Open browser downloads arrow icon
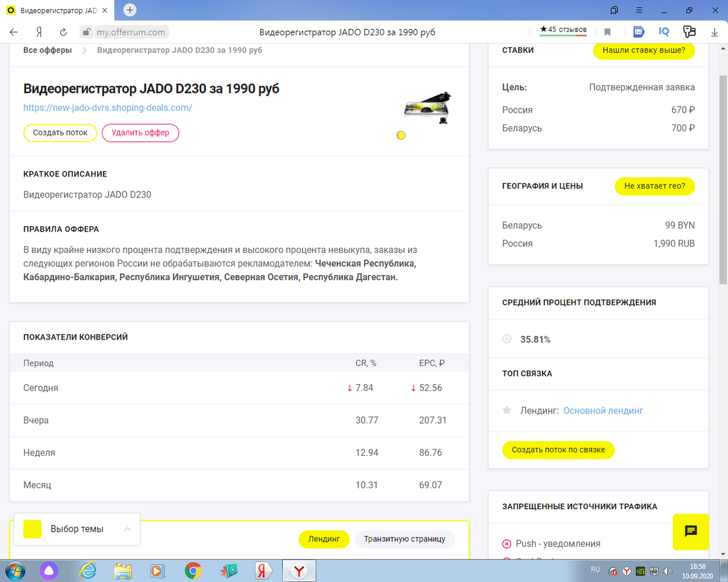Image resolution: width=728 pixels, height=582 pixels. coord(715,32)
